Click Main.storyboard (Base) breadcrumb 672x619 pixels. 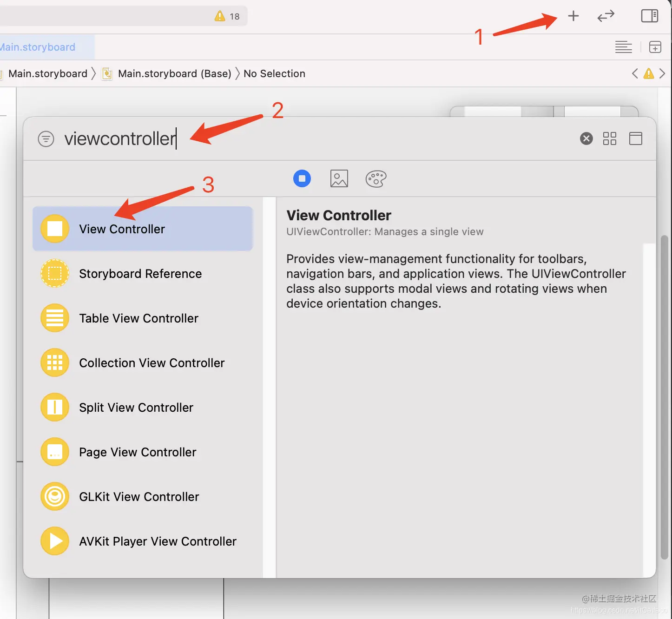175,73
